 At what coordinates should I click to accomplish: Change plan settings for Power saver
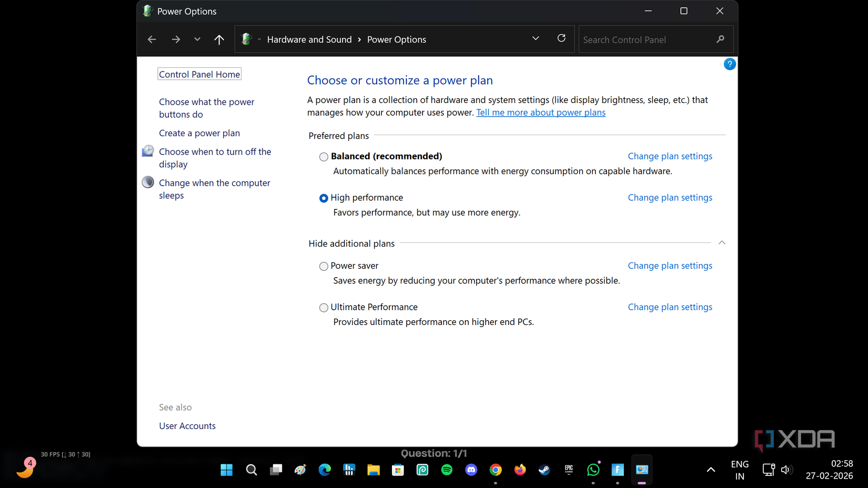670,266
